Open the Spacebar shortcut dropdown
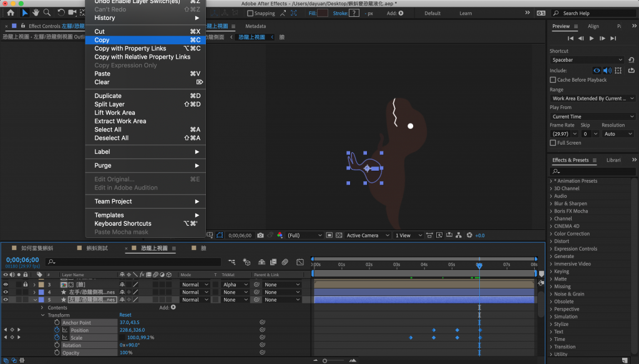Image resolution: width=639 pixels, height=364 pixels. point(587,60)
